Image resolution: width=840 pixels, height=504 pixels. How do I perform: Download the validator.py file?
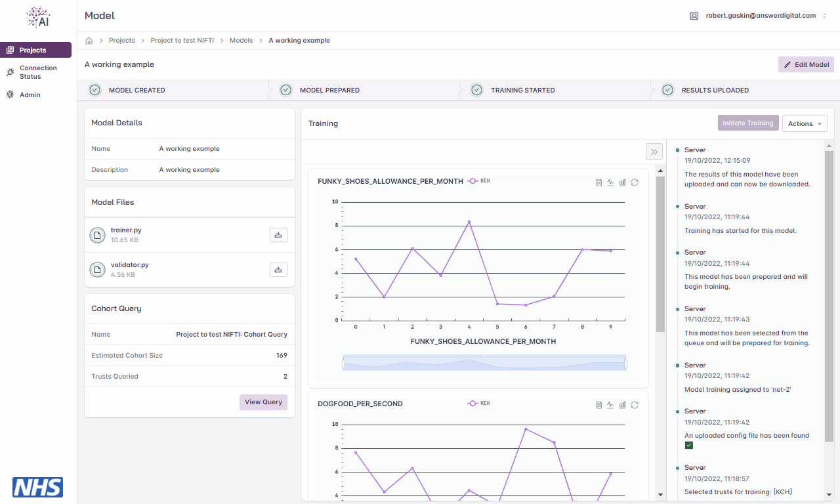click(x=278, y=269)
